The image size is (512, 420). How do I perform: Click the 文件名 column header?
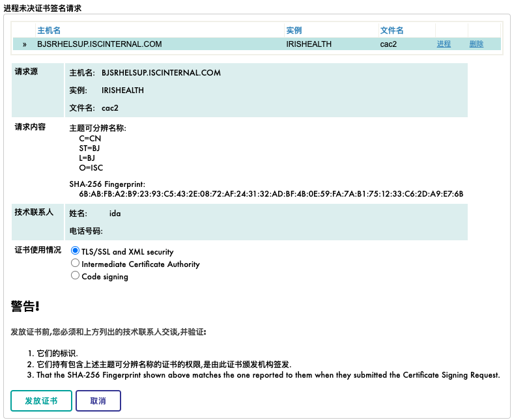391,31
